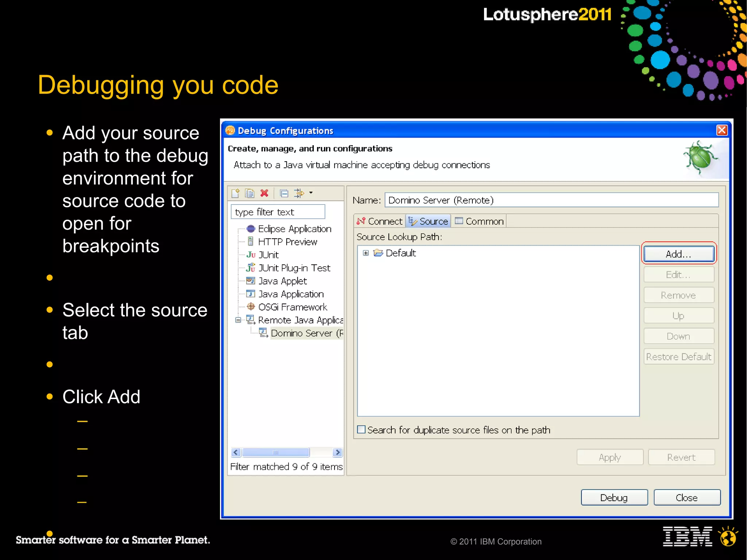Select JUnit Plug-in Test entry
This screenshot has width=747, height=560.
click(x=294, y=268)
